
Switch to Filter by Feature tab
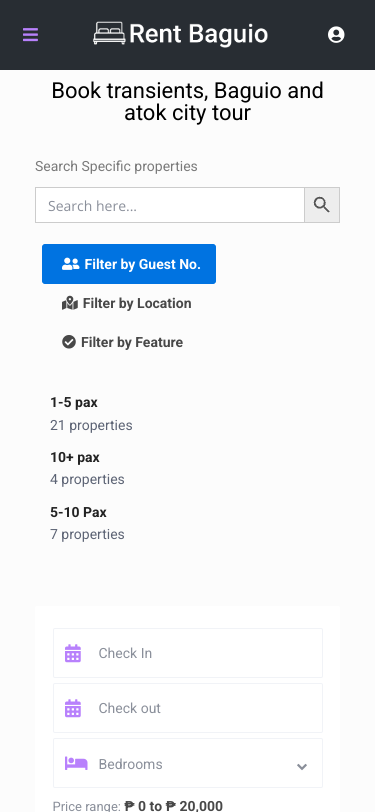pyautogui.click(x=123, y=342)
